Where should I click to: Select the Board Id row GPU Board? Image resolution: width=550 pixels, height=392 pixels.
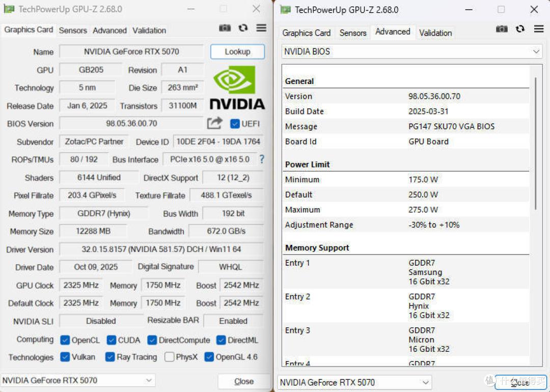coord(406,142)
